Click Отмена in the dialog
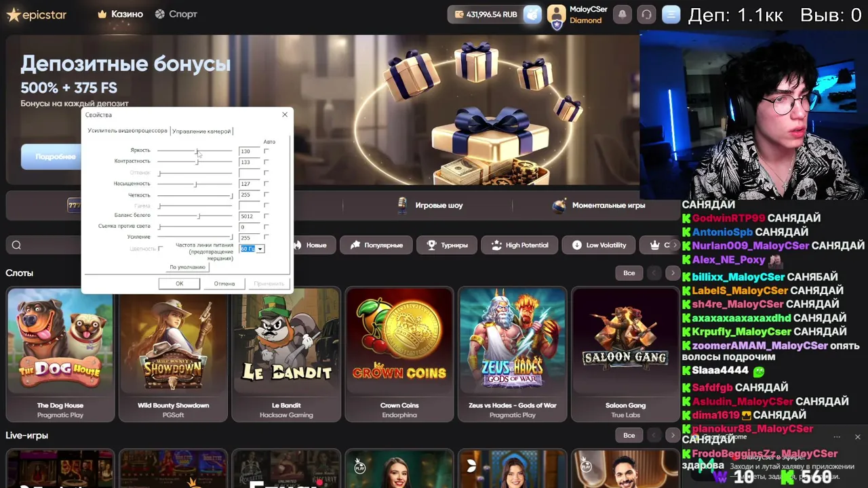The image size is (868, 488). (x=224, y=283)
